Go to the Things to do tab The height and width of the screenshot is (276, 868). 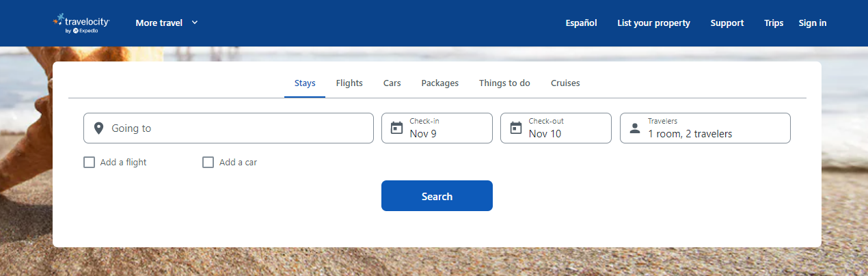pyautogui.click(x=504, y=83)
